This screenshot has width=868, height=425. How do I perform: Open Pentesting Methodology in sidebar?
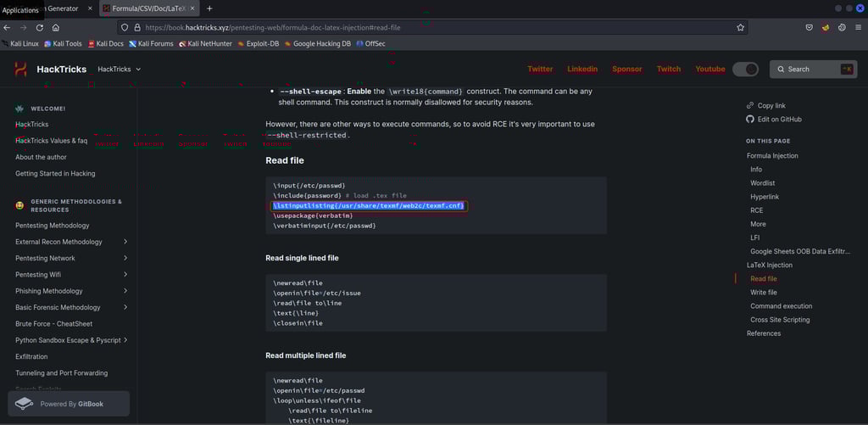52,226
